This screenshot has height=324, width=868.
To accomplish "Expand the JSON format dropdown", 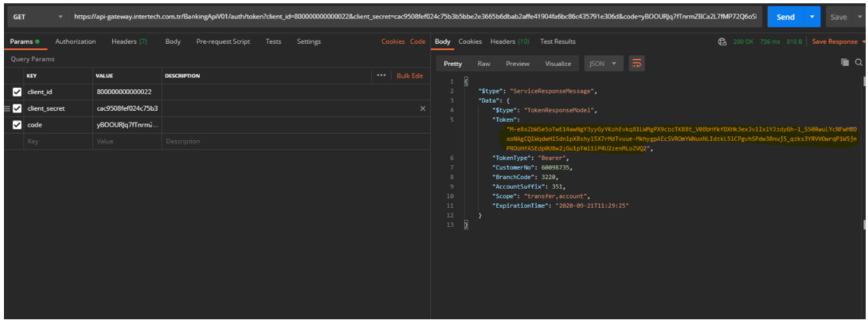I will [x=602, y=64].
